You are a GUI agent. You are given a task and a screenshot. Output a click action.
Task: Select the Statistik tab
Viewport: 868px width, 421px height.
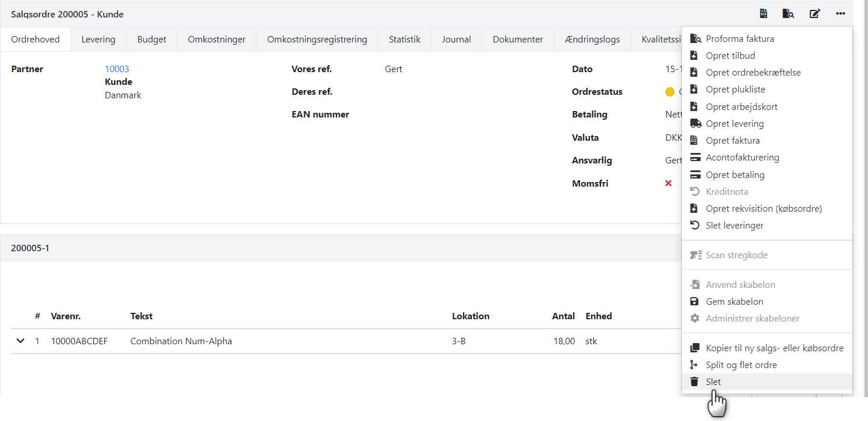click(x=404, y=40)
